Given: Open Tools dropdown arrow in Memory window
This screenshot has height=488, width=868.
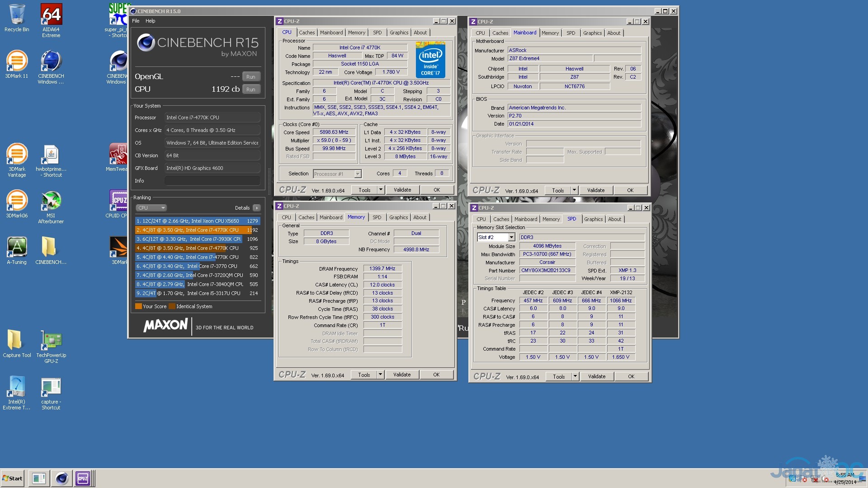Looking at the screenshot, I should coord(380,375).
